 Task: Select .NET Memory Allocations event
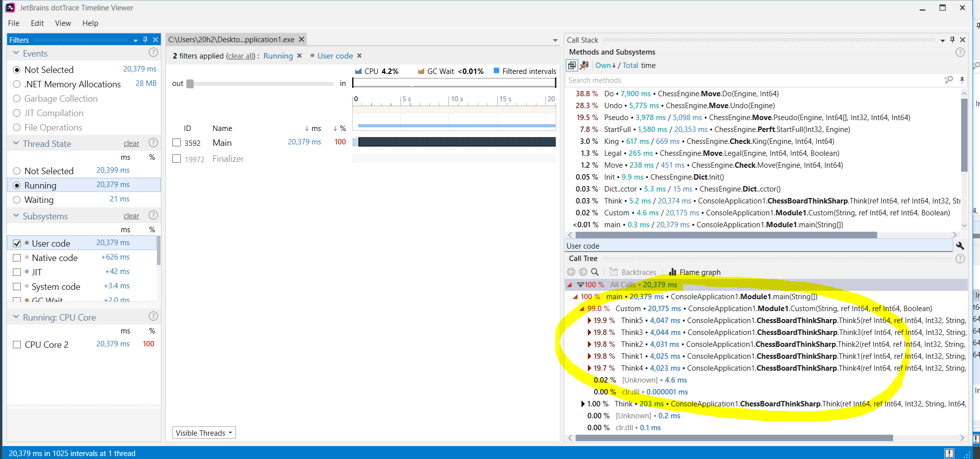17,84
